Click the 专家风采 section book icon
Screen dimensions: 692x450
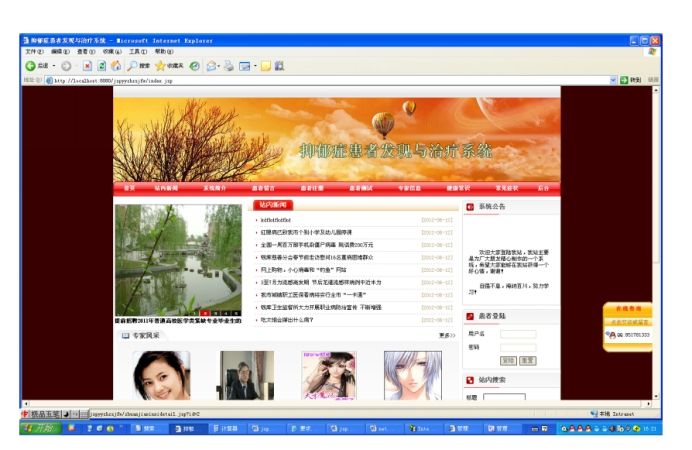126,336
